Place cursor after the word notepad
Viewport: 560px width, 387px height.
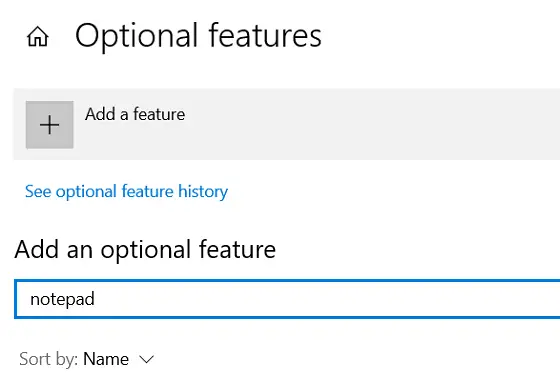[x=96, y=299]
